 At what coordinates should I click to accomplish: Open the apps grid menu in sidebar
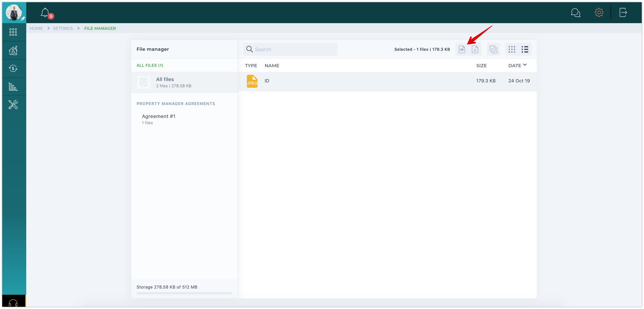coord(13,32)
